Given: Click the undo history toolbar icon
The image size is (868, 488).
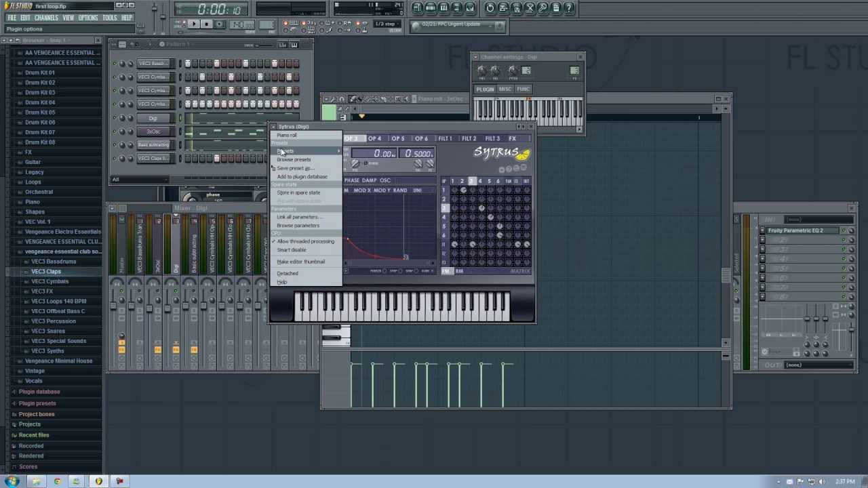Looking at the screenshot, I should [x=490, y=8].
